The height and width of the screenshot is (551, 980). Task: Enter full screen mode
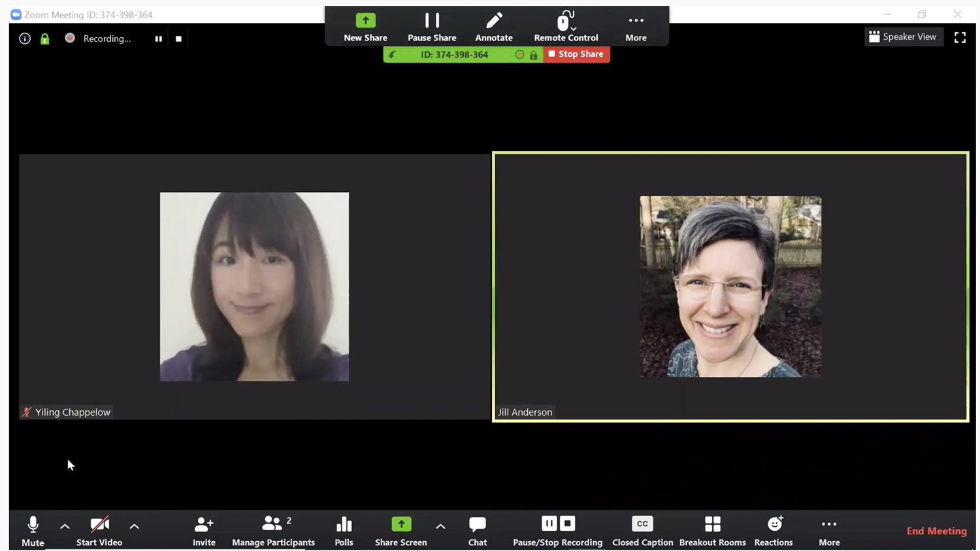pyautogui.click(x=960, y=38)
